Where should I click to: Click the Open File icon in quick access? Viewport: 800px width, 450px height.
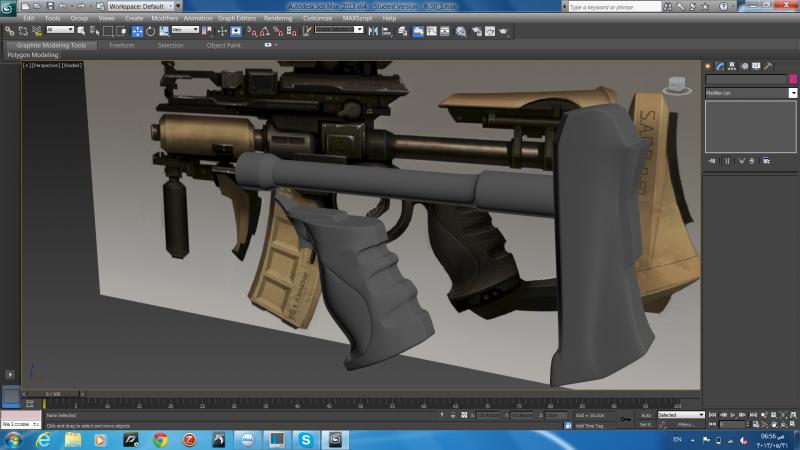click(37, 6)
